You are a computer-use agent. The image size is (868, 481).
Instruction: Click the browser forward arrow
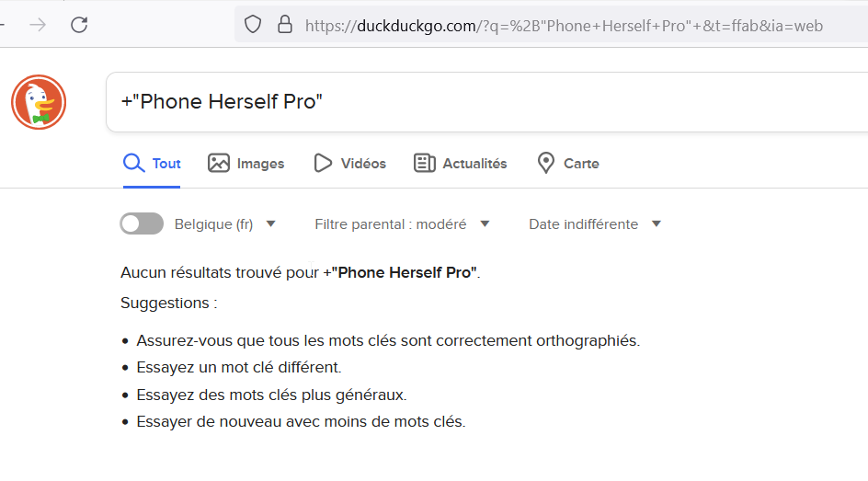pos(38,25)
